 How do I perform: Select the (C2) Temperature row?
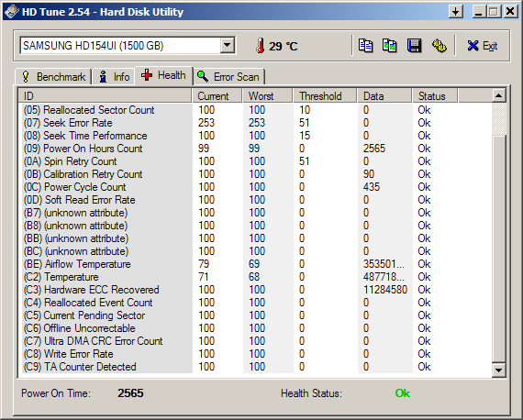click(255, 277)
